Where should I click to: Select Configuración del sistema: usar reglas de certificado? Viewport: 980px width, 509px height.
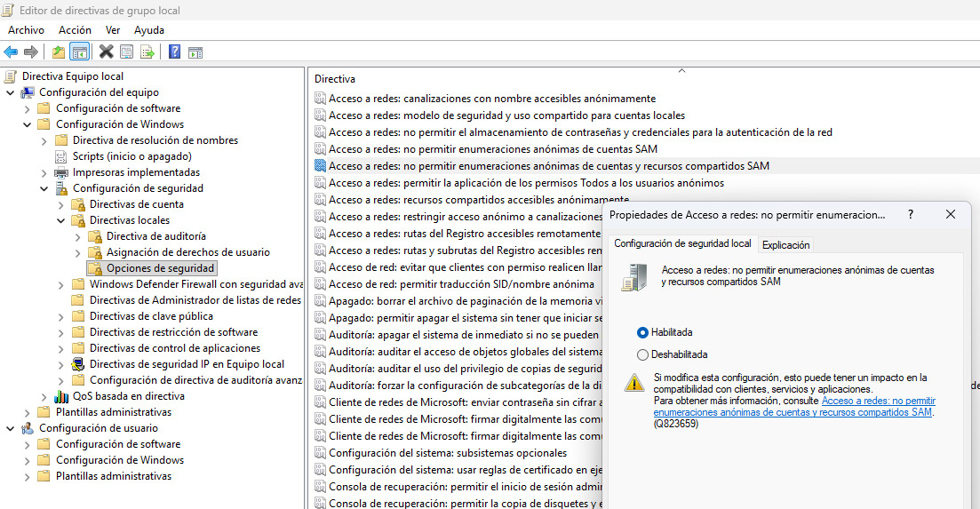[x=465, y=470]
